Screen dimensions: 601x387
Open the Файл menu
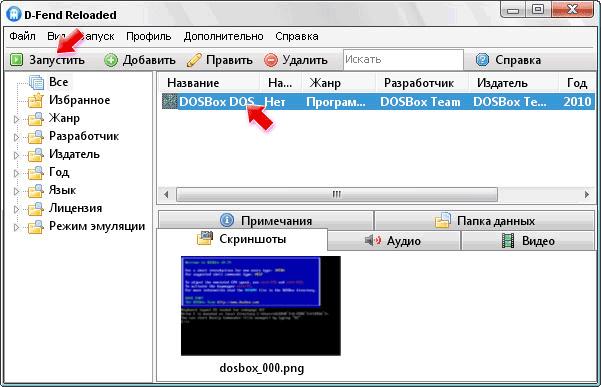click(x=22, y=36)
